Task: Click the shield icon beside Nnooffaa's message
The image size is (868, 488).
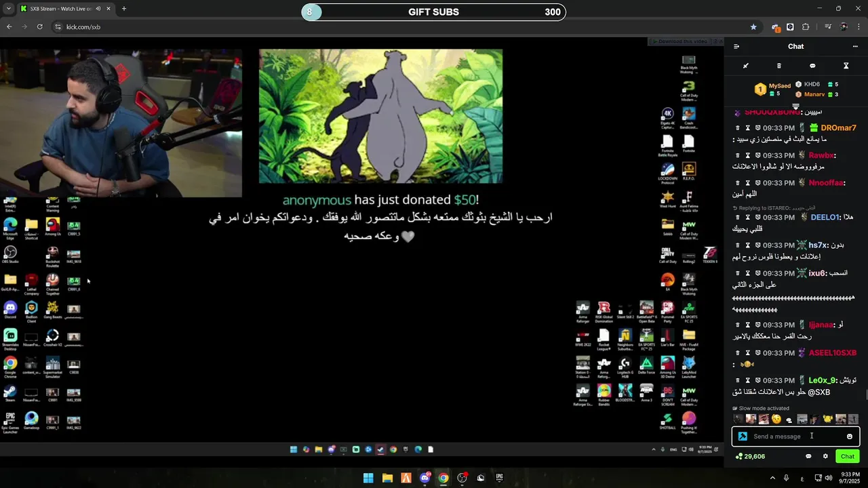Action: point(757,183)
